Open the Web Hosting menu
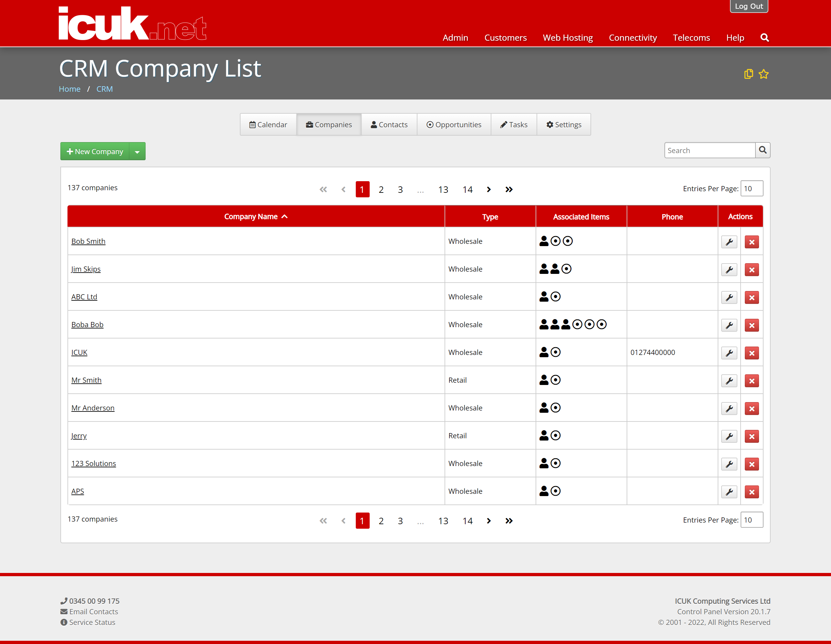The width and height of the screenshot is (831, 644). click(568, 38)
